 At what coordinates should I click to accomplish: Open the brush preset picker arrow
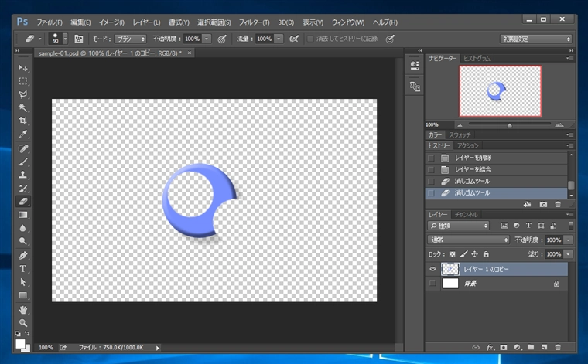[65, 39]
